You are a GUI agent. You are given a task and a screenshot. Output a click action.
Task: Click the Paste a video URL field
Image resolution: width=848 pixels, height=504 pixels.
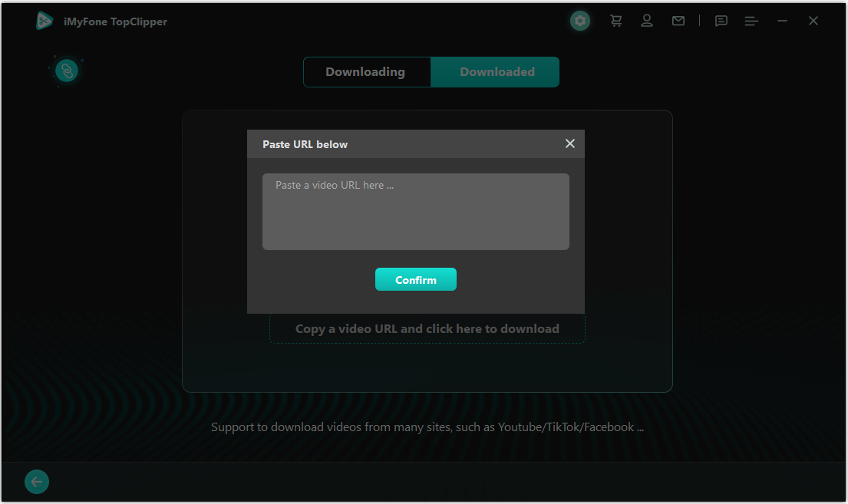coord(416,212)
